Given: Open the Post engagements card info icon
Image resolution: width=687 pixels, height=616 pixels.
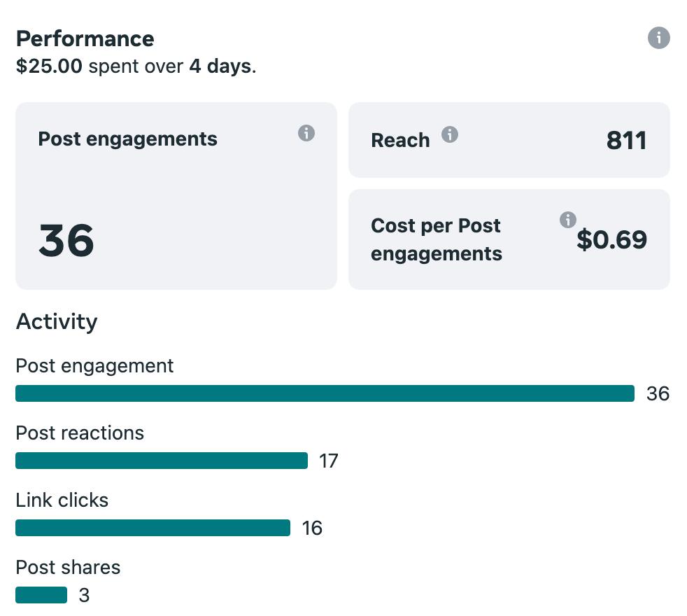Looking at the screenshot, I should (306, 133).
